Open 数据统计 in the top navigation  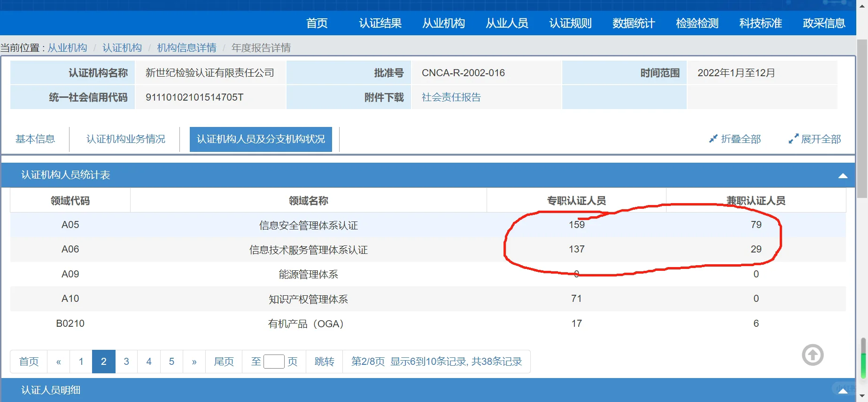coord(633,24)
